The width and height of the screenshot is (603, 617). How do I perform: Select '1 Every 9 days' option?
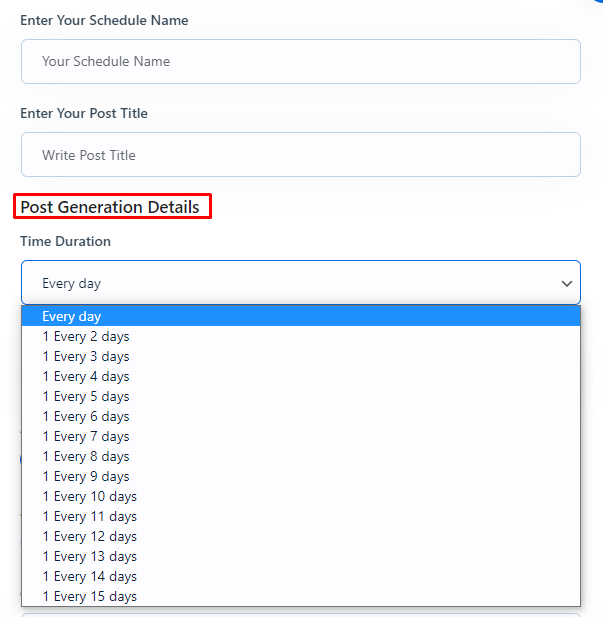click(x=301, y=477)
